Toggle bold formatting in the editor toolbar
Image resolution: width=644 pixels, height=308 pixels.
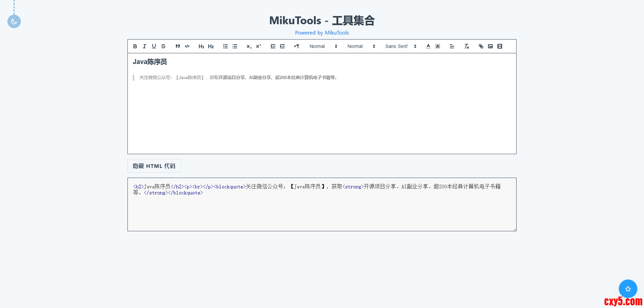pyautogui.click(x=135, y=46)
